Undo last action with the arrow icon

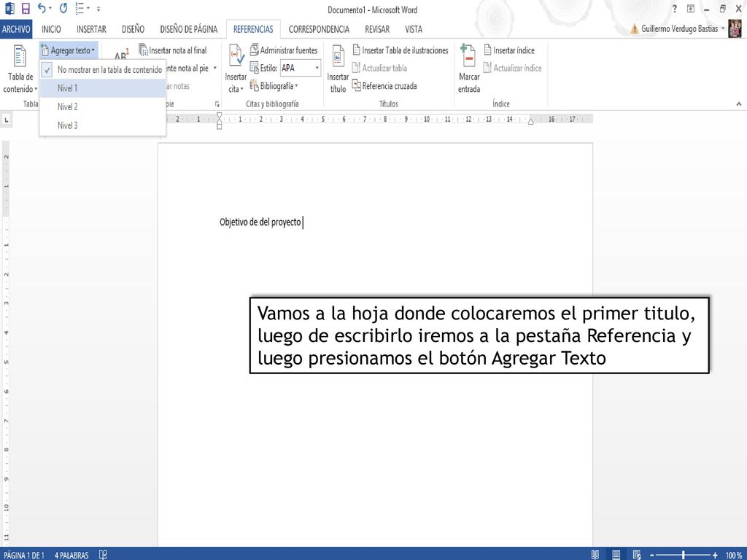[42, 8]
